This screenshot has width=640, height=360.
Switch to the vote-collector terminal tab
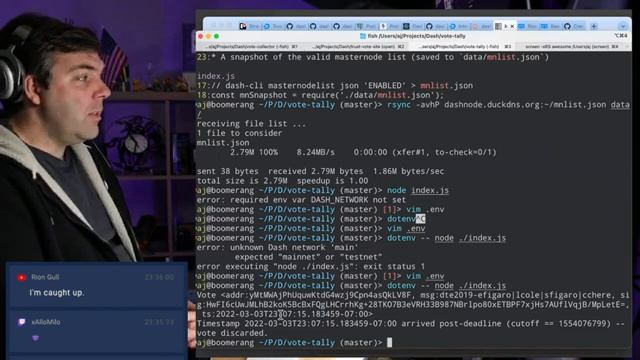pos(251,47)
